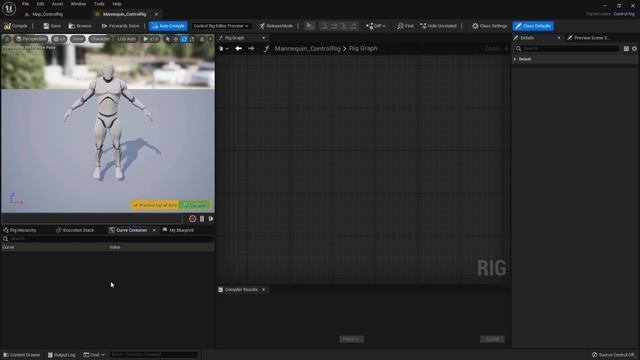Screen dimensions: 640x360
Task: Open Class Settings
Action: coord(489,26)
